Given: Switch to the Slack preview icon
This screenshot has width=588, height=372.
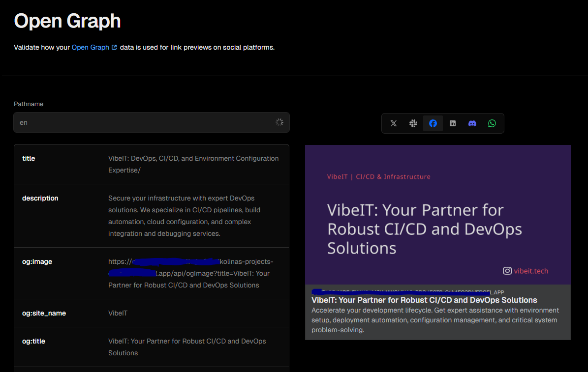Looking at the screenshot, I should click(413, 123).
